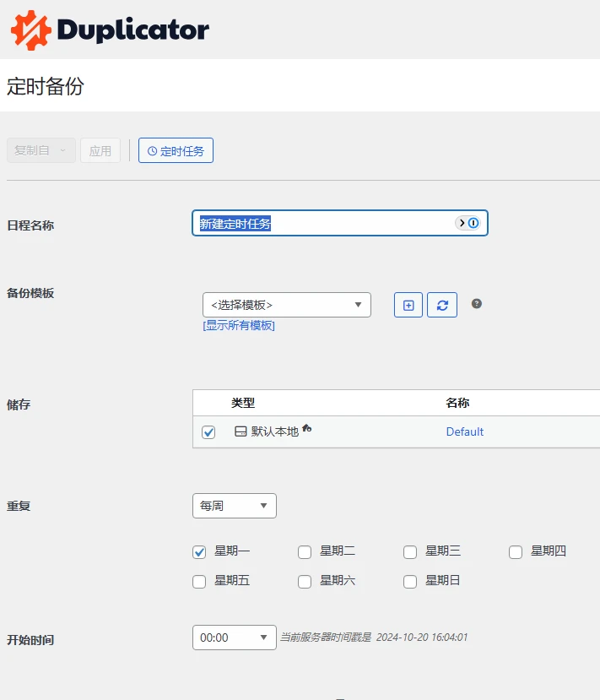The width and height of the screenshot is (600, 700).
Task: Click the 名称 column header
Action: (457, 403)
